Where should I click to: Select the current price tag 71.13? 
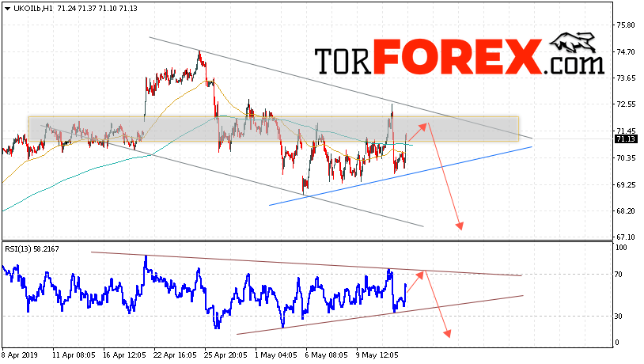click(x=626, y=139)
